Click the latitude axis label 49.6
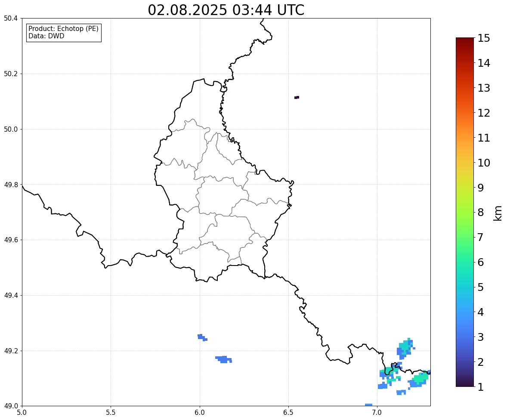507x420 pixels. [11, 240]
